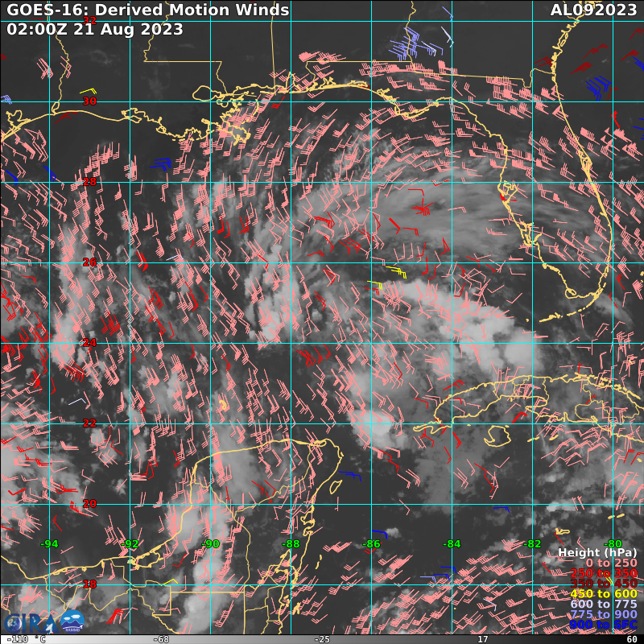Click the latitude label "22"
644x644 pixels.
(89, 423)
